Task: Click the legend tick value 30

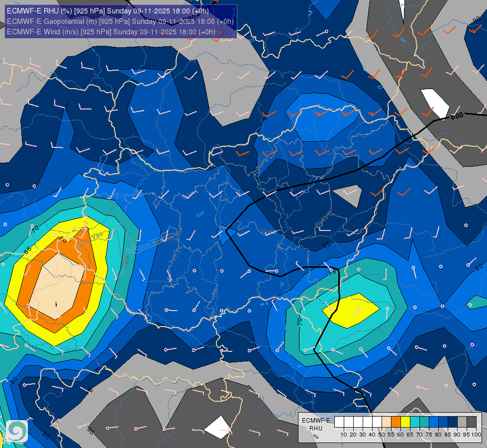Action: [363, 435]
